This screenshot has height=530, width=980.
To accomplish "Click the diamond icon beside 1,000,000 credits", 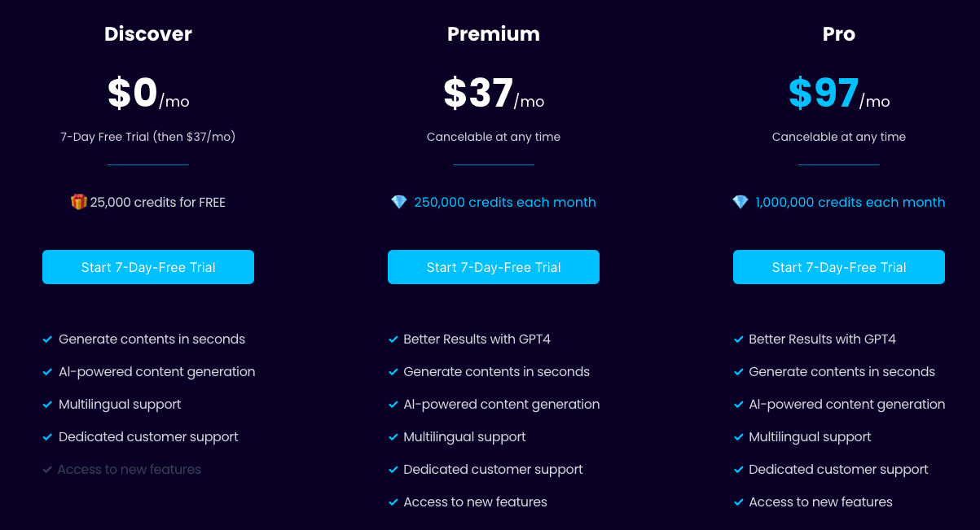I will click(740, 202).
